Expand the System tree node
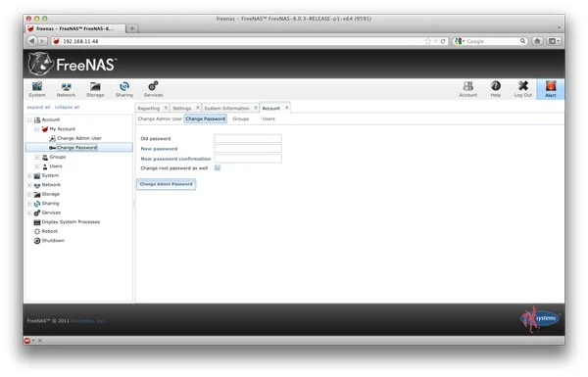 coord(29,175)
